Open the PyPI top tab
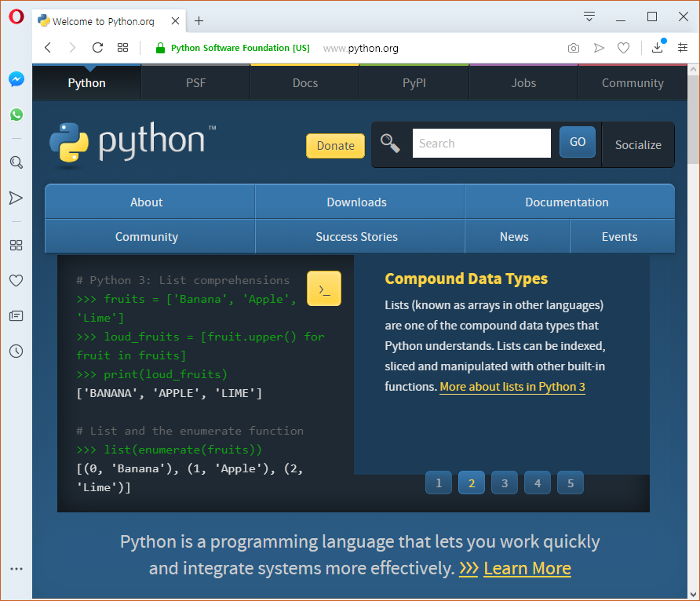The height and width of the screenshot is (601, 700). tap(414, 83)
